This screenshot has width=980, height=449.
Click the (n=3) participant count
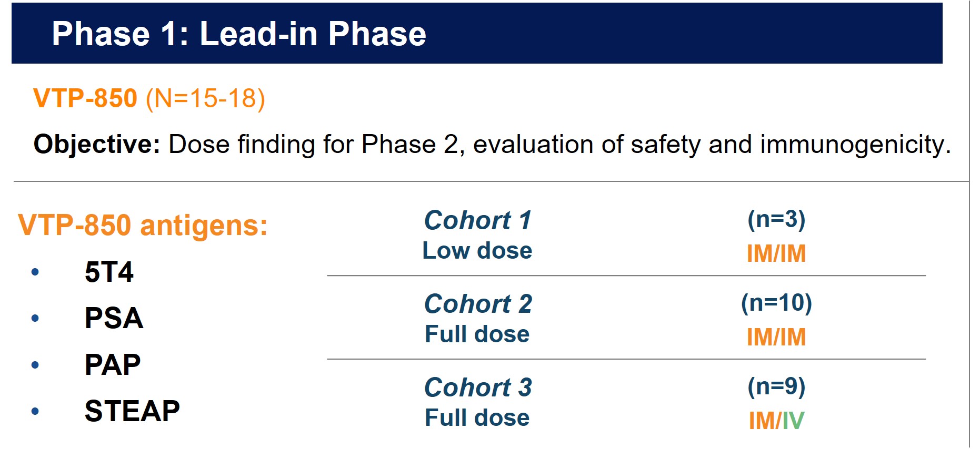click(x=776, y=219)
